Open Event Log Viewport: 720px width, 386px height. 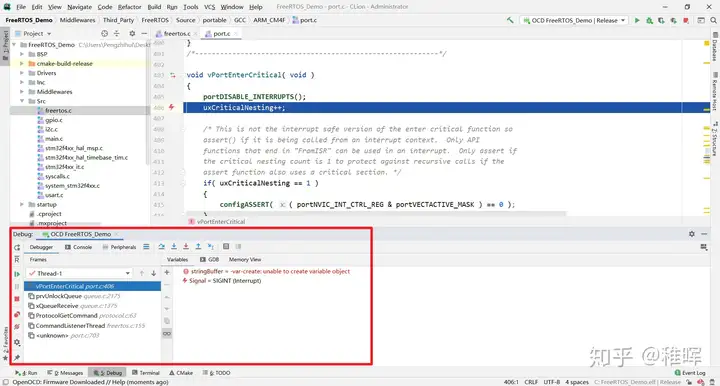click(x=690, y=373)
